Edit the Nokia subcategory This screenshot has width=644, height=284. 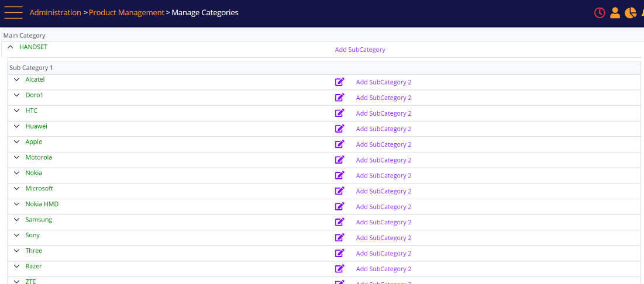pos(340,176)
